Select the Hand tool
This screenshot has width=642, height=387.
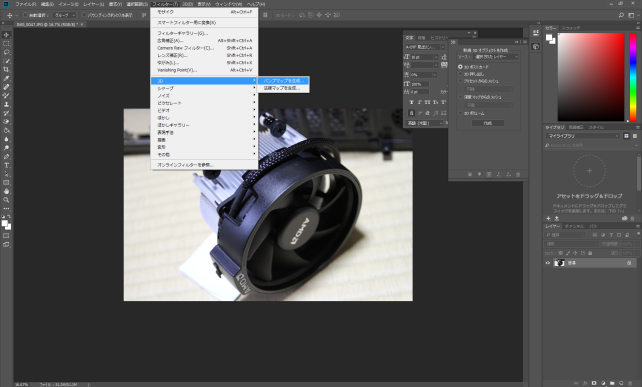coord(6,191)
